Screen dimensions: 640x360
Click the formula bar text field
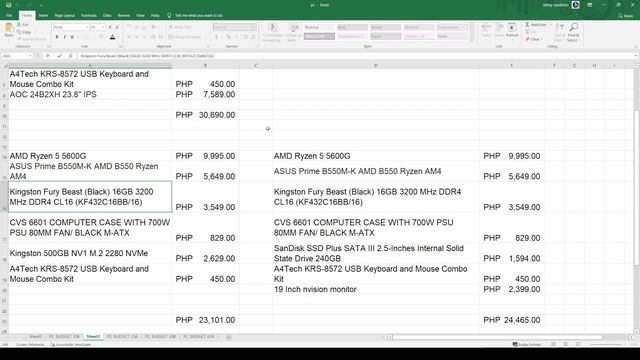[x=355, y=56]
